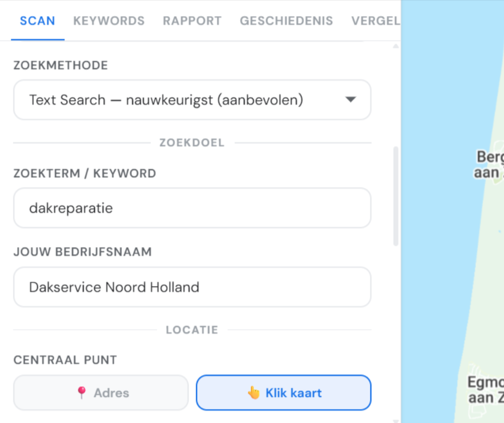Select the Adres central point option
Image resolution: width=504 pixels, height=423 pixels.
(x=101, y=393)
